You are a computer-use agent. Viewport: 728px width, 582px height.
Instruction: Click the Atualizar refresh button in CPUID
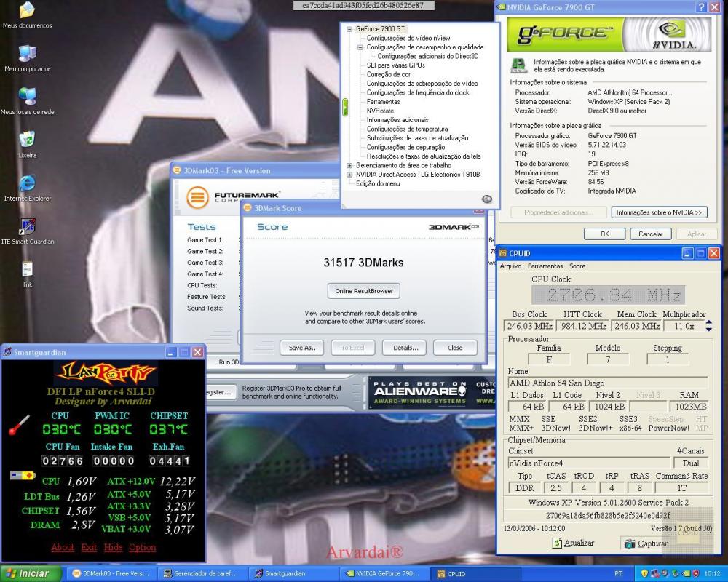(573, 543)
